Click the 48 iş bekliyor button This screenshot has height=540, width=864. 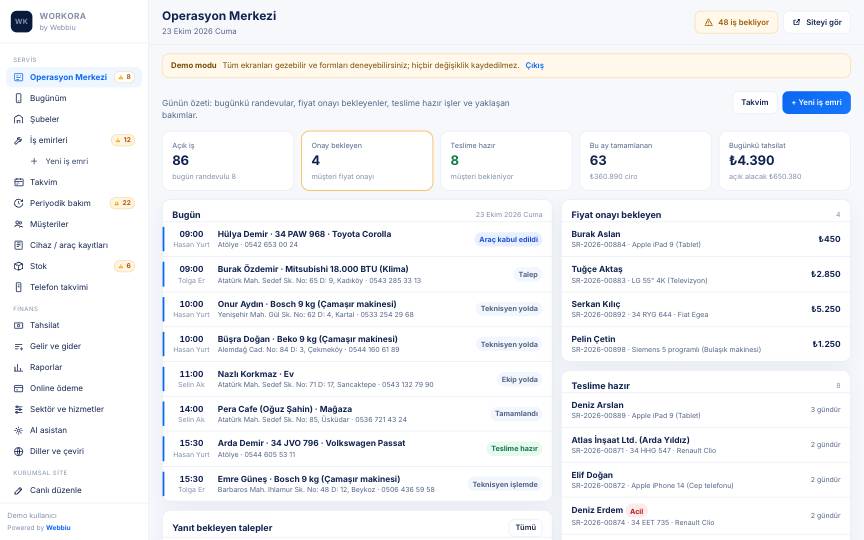click(736, 23)
